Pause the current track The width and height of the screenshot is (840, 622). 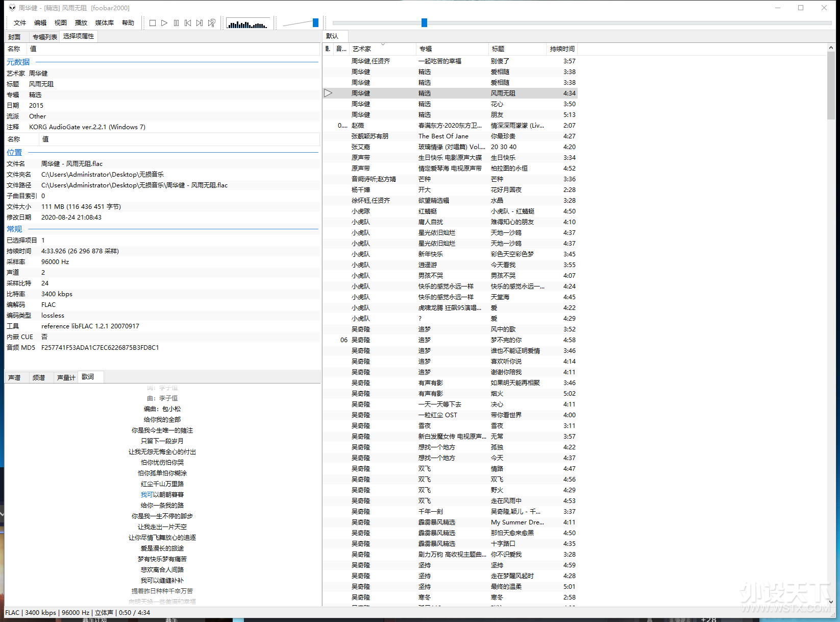tap(176, 23)
